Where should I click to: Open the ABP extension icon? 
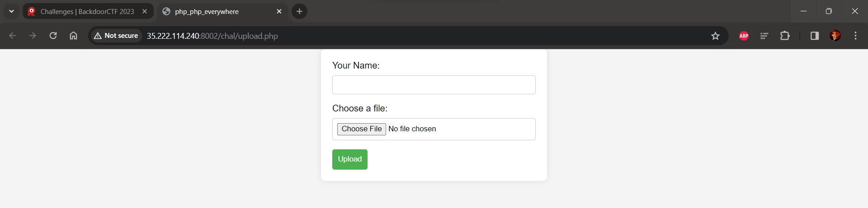744,36
